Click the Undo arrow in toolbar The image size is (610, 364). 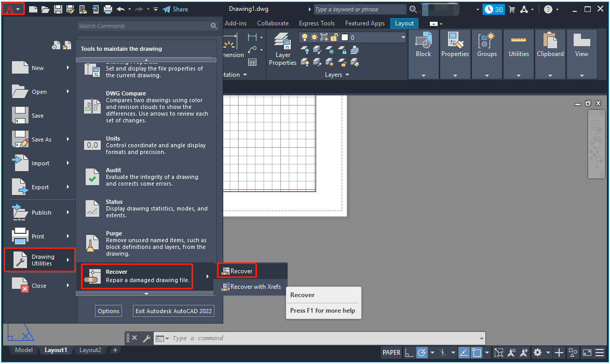tap(120, 9)
